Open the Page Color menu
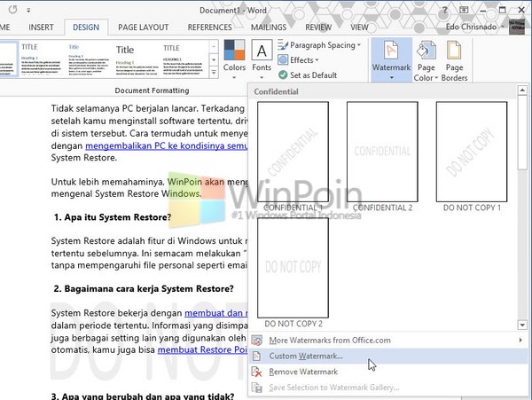Image resolution: width=532 pixels, height=400 pixels. coord(426,60)
